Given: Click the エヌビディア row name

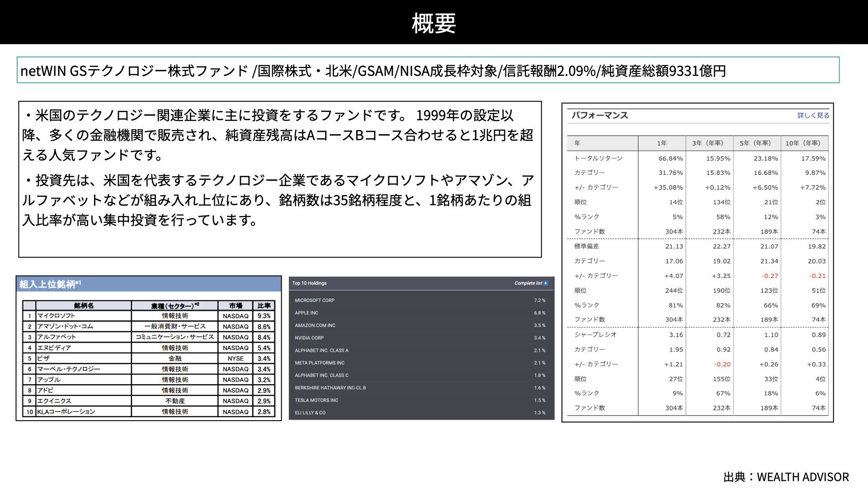Looking at the screenshot, I should point(54,348).
